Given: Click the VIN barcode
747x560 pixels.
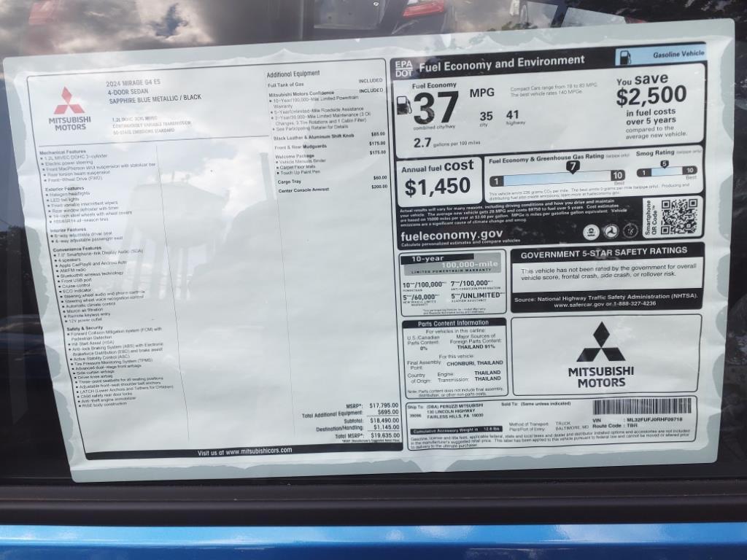Looking at the screenshot, I should tap(641, 407).
